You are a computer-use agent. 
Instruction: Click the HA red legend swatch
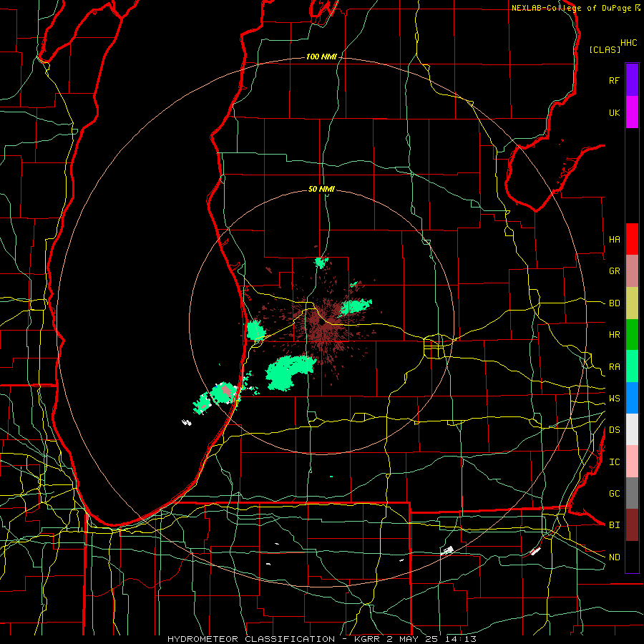coord(632,239)
